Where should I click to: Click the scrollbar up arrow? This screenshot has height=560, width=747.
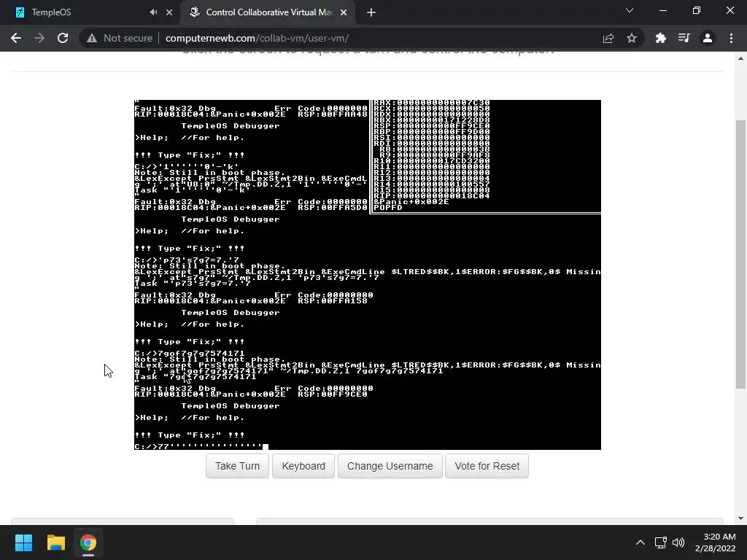[x=740, y=58]
